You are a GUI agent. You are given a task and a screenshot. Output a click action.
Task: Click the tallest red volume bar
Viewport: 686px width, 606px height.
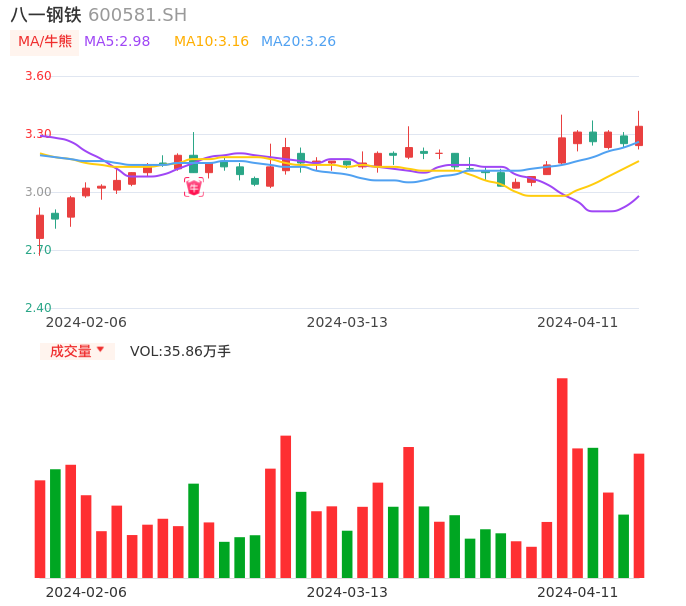[x=562, y=478]
